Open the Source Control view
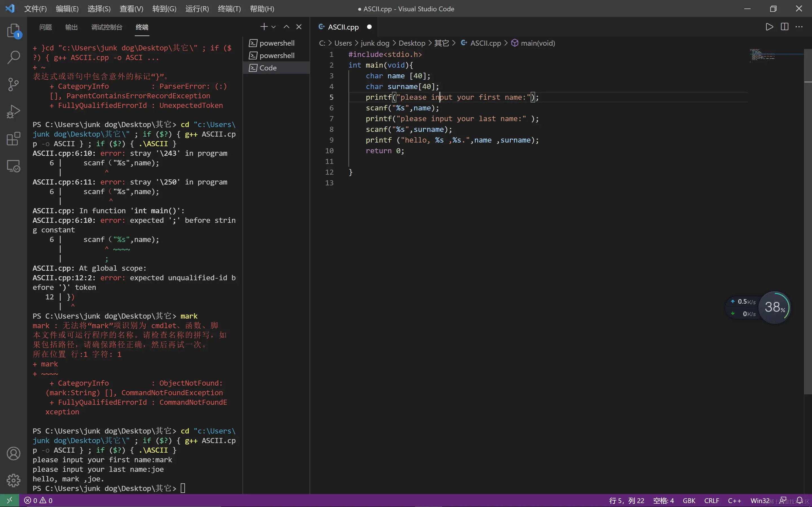Screen dimensions: 812x507 pyautogui.click(x=14, y=84)
